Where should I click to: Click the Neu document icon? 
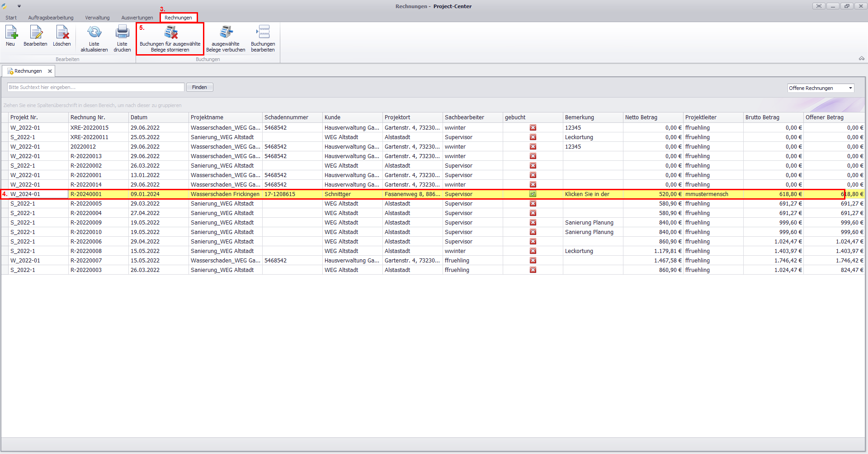(x=11, y=33)
